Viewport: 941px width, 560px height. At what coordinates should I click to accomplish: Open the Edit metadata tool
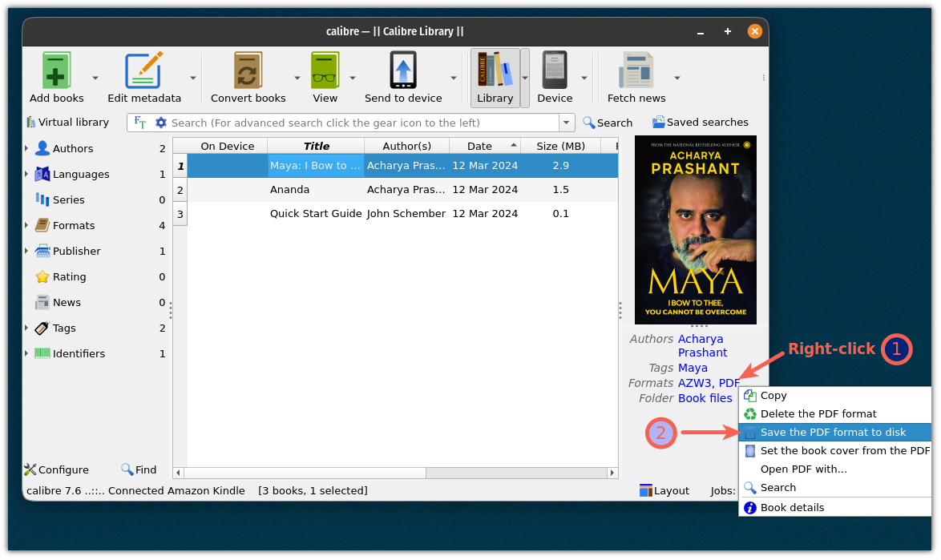pyautogui.click(x=141, y=71)
